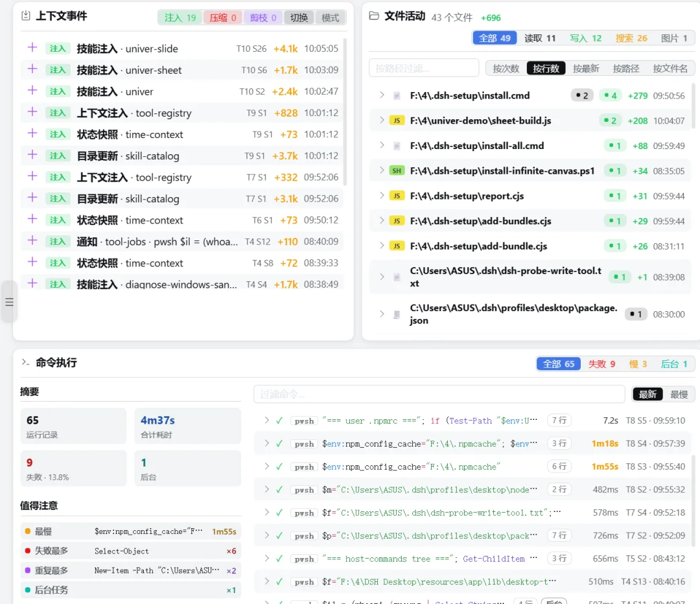Open the 最慢 1m55s notable entry
This screenshot has height=604, width=700.
point(131,531)
